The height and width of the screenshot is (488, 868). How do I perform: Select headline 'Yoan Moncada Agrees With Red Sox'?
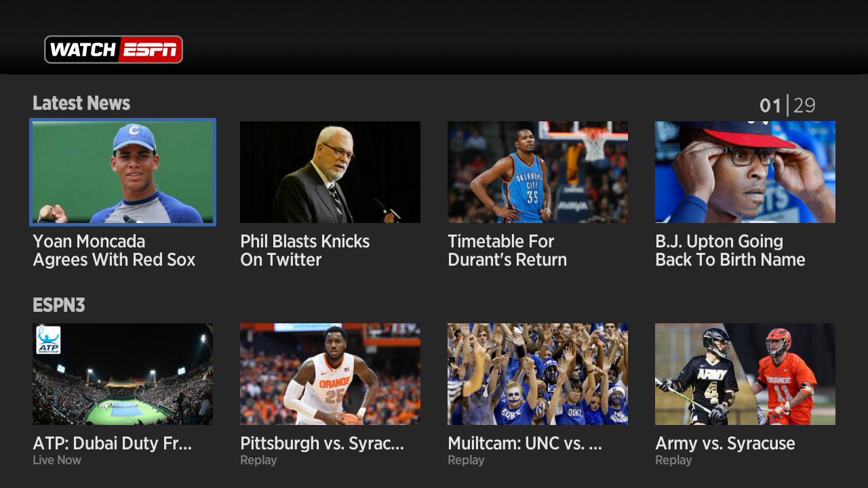coord(114,251)
